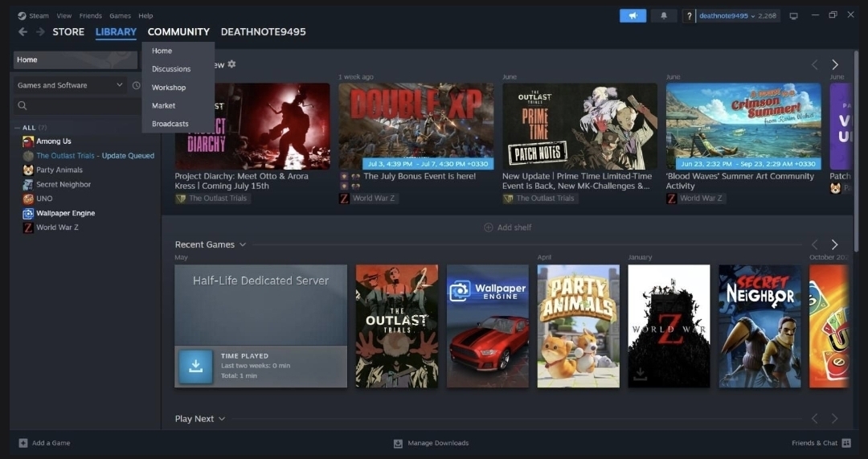Click the Add shelf plus icon
The height and width of the screenshot is (459, 868).
489,227
